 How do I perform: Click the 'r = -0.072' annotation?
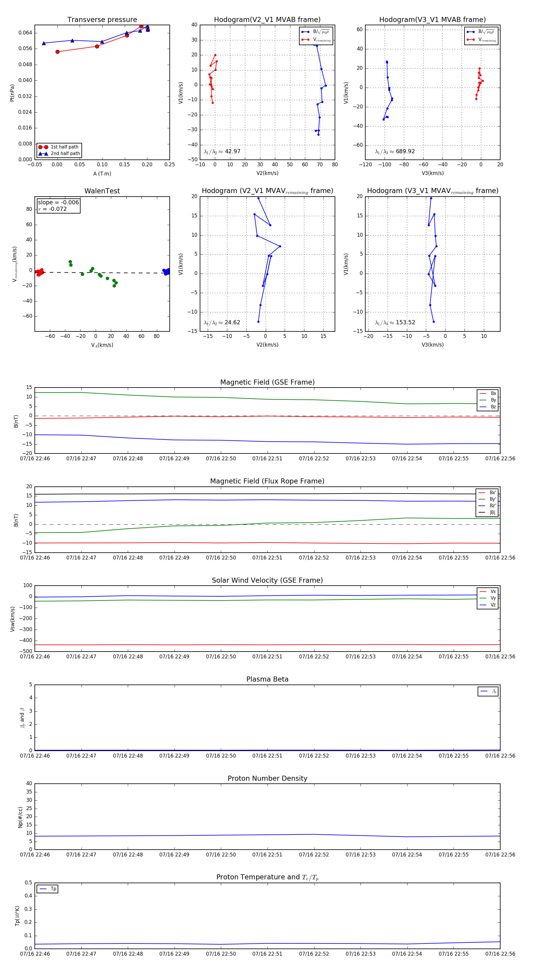click(53, 209)
